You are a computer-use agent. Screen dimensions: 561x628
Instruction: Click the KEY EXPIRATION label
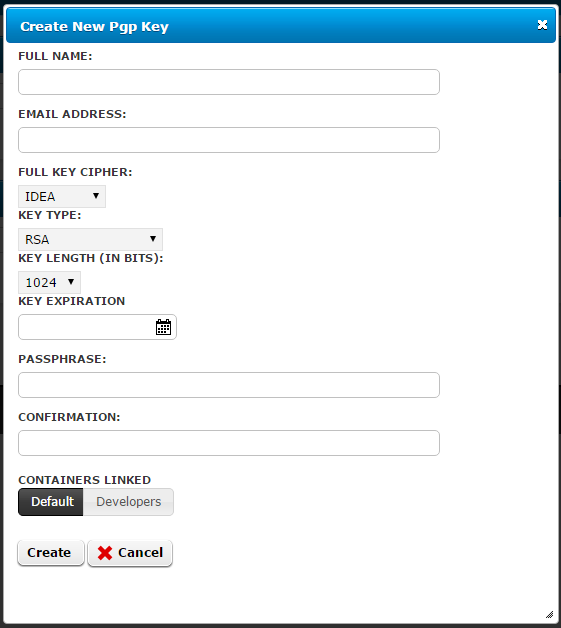click(x=72, y=301)
